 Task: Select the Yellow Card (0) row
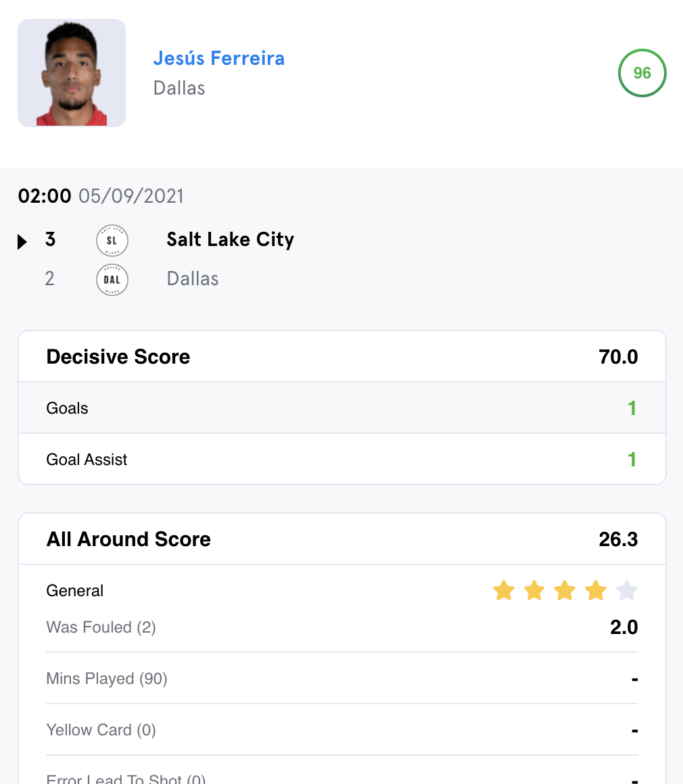coord(341,730)
